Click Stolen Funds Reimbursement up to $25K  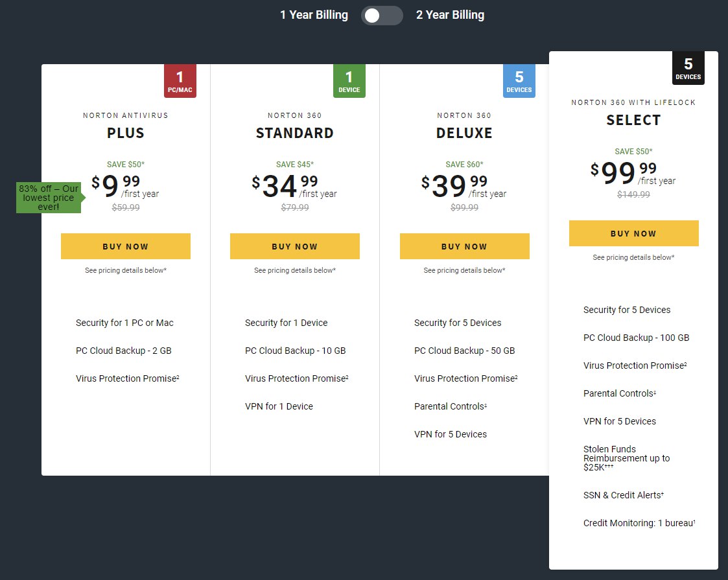(x=626, y=458)
